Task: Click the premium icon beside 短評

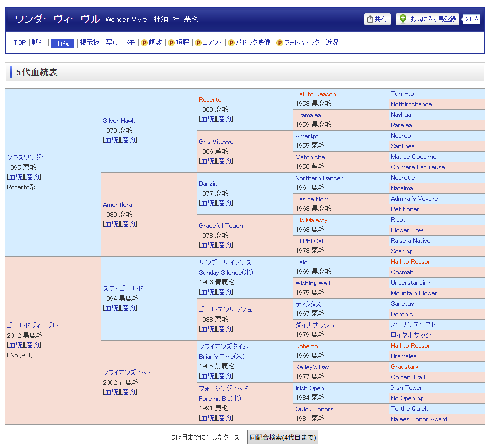Action: click(x=171, y=43)
